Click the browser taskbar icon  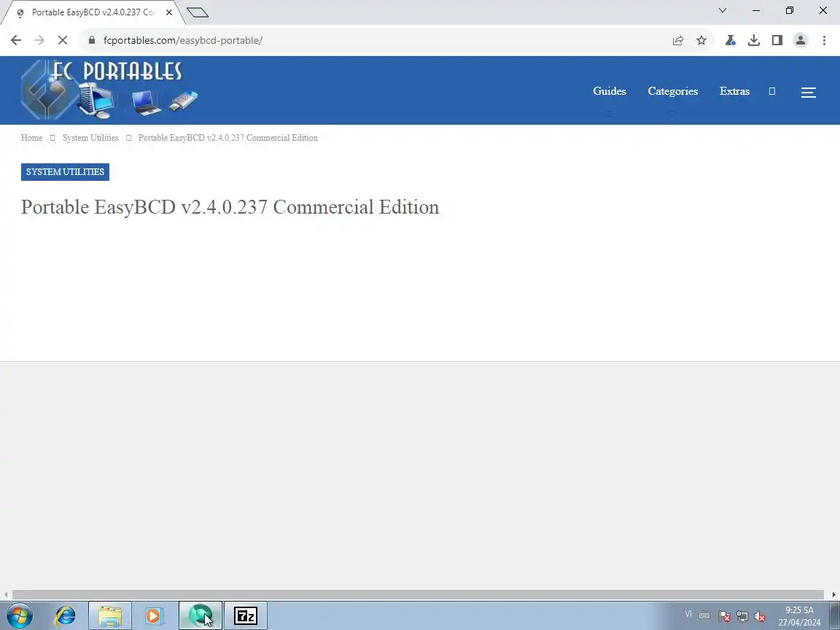200,615
